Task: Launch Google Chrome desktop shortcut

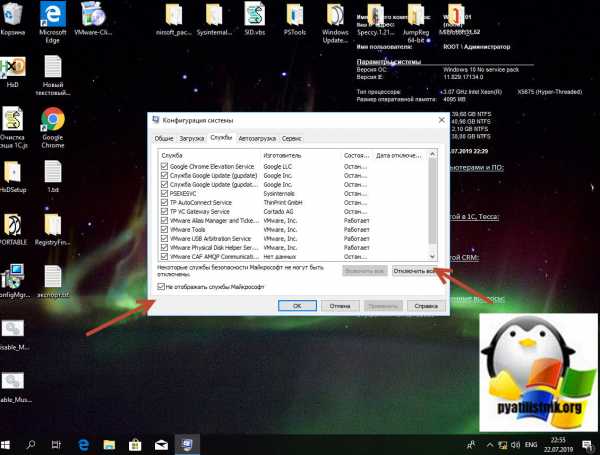Action: tap(52, 127)
